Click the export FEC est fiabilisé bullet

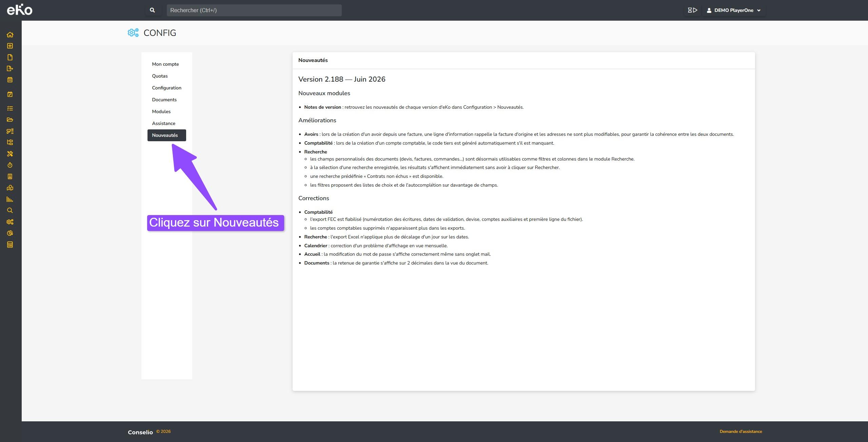[x=447, y=219]
